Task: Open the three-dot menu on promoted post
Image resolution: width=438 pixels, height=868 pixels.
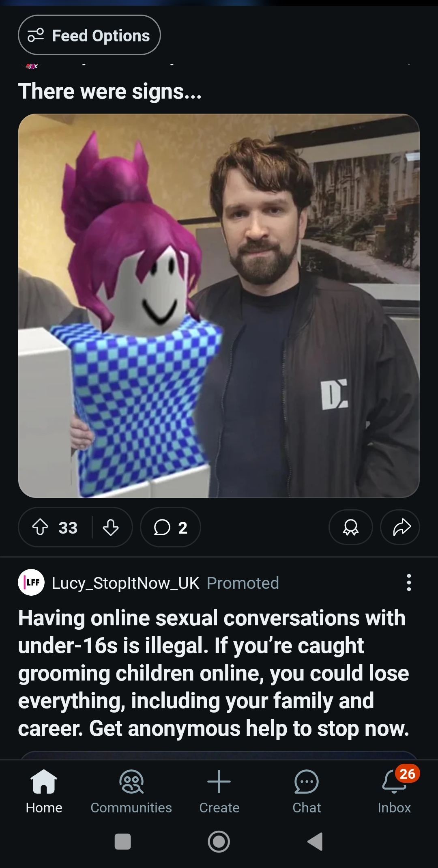Action: [x=409, y=583]
